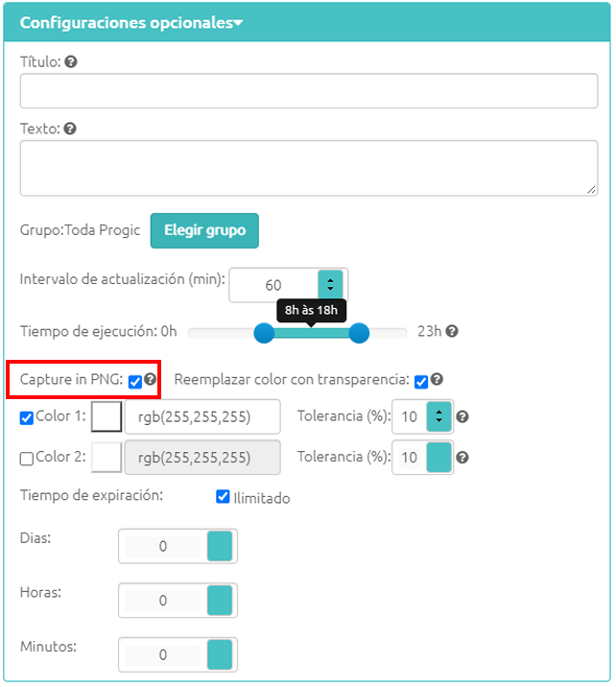616x687 pixels.
Task: Click the Minutos number field
Action: point(163,654)
